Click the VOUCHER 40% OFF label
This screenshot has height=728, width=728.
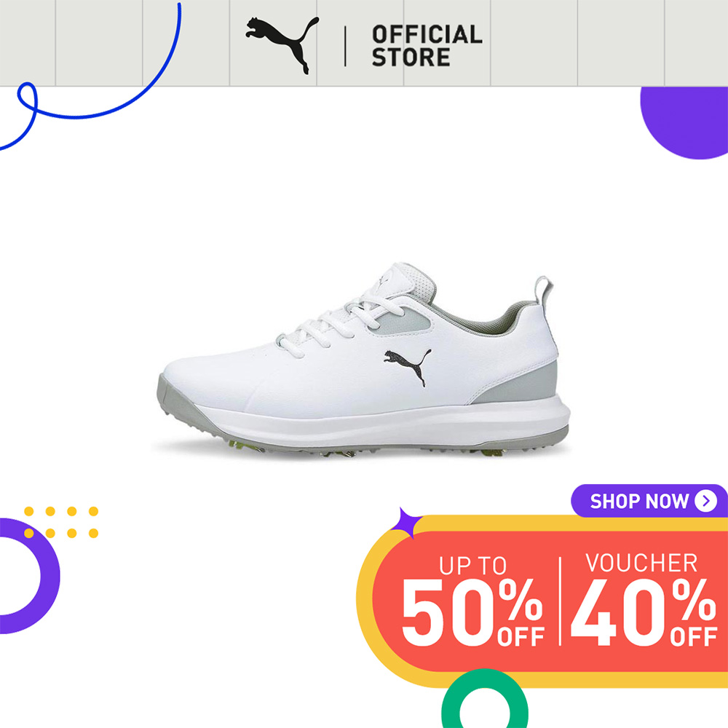pos(644,599)
